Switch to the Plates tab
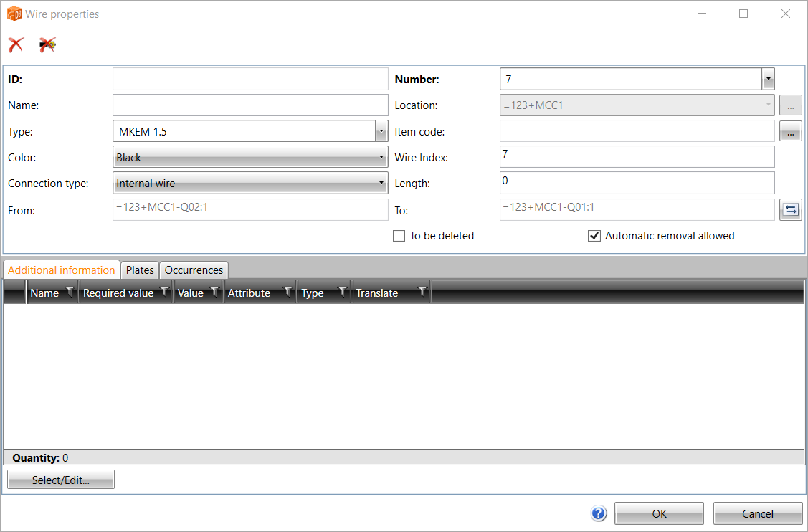808x532 pixels. pos(140,270)
